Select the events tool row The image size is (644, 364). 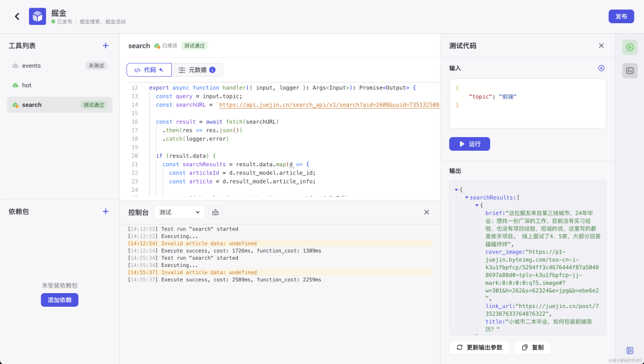coord(60,66)
